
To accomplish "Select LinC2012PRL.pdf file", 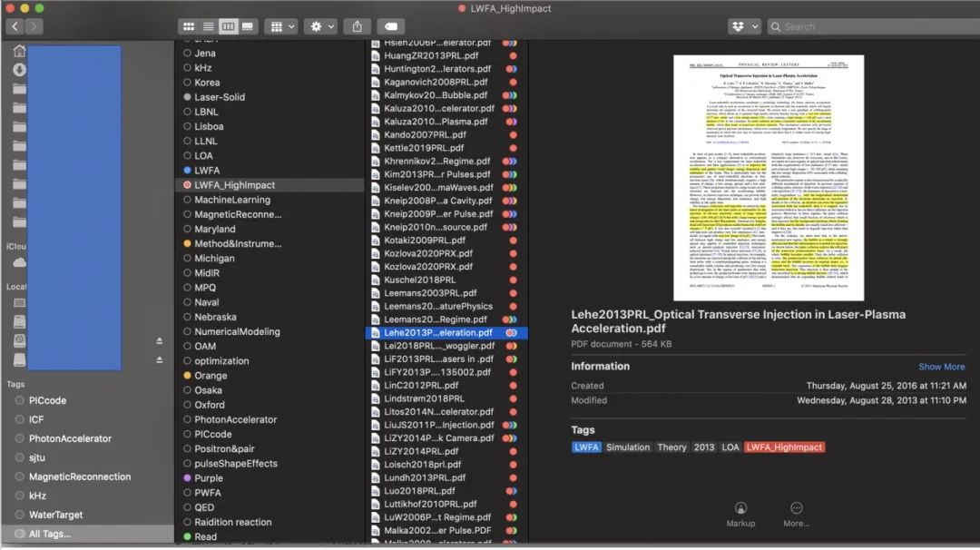I will (x=421, y=386).
